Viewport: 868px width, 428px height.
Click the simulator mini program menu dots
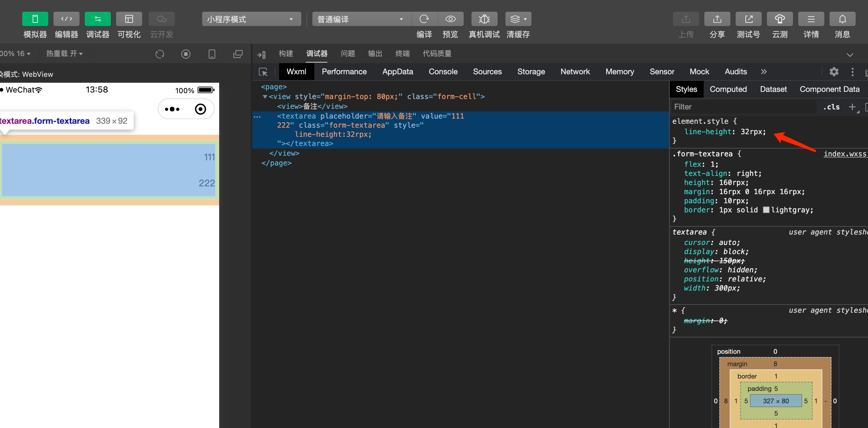click(172, 109)
